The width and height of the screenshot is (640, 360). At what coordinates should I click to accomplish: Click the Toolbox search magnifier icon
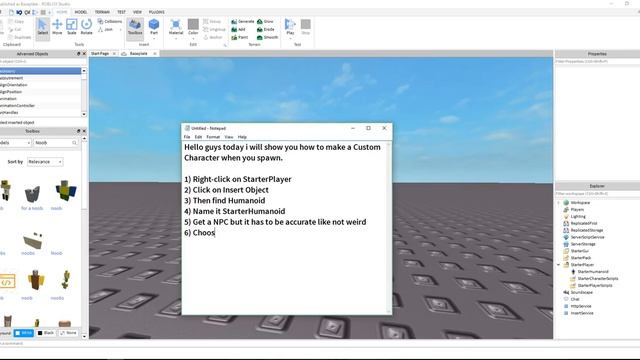click(x=75, y=143)
